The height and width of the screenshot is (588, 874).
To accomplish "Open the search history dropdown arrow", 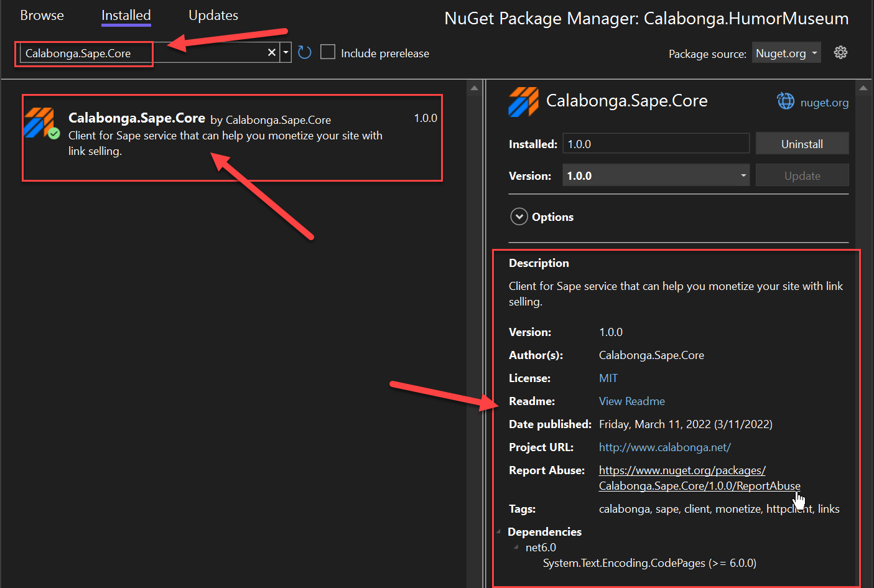I will pos(286,53).
